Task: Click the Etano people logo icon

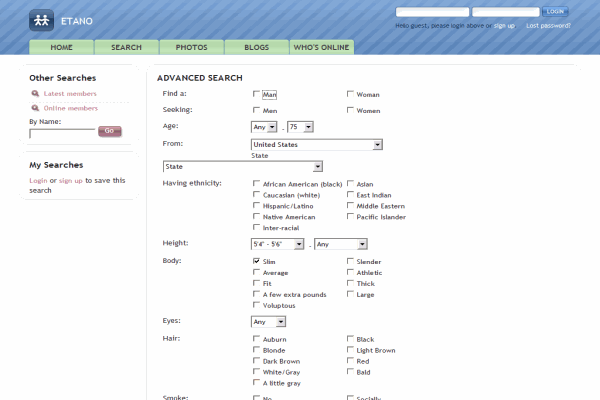Action: (41, 20)
